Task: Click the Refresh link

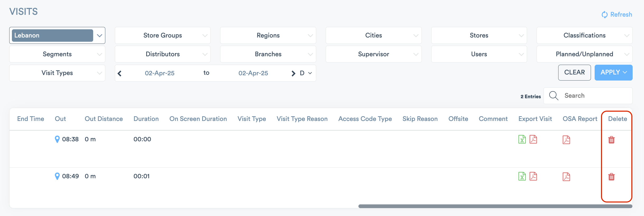Action: pos(617,15)
